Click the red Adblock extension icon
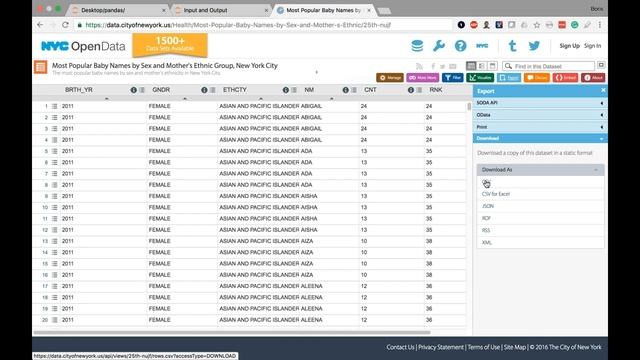 pos(473,25)
